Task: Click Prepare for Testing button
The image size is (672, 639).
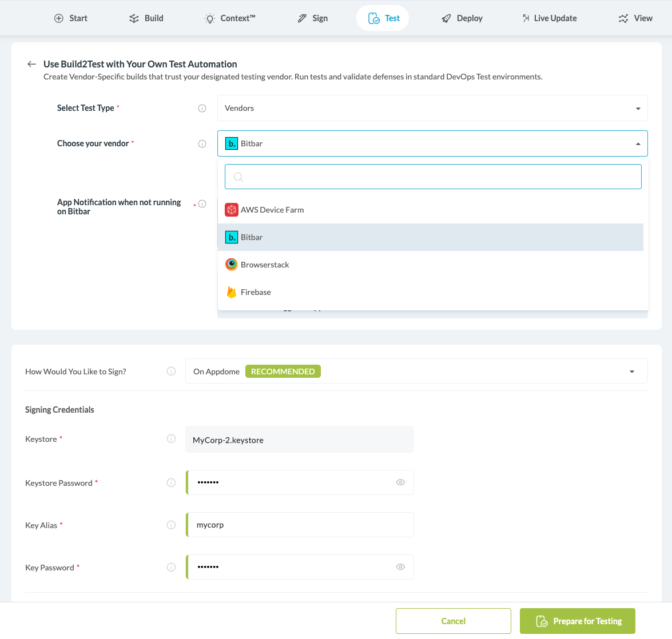Action: [x=578, y=621]
